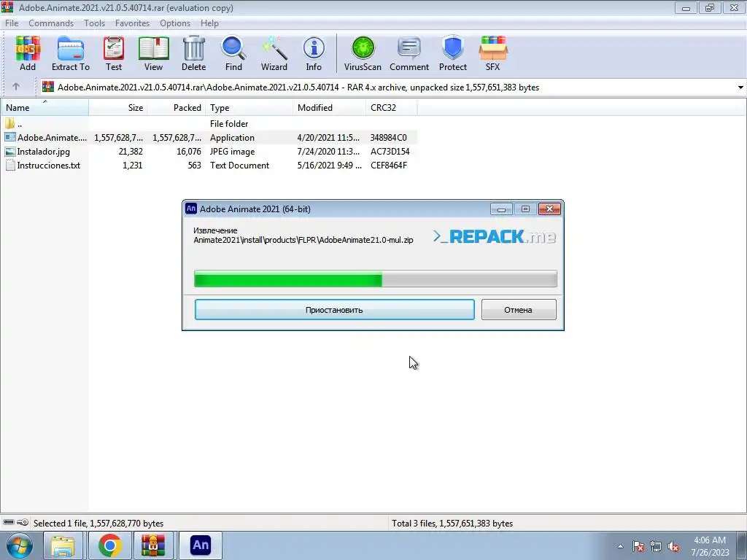Open the Extract To tool
This screenshot has width=747, height=560.
click(71, 53)
